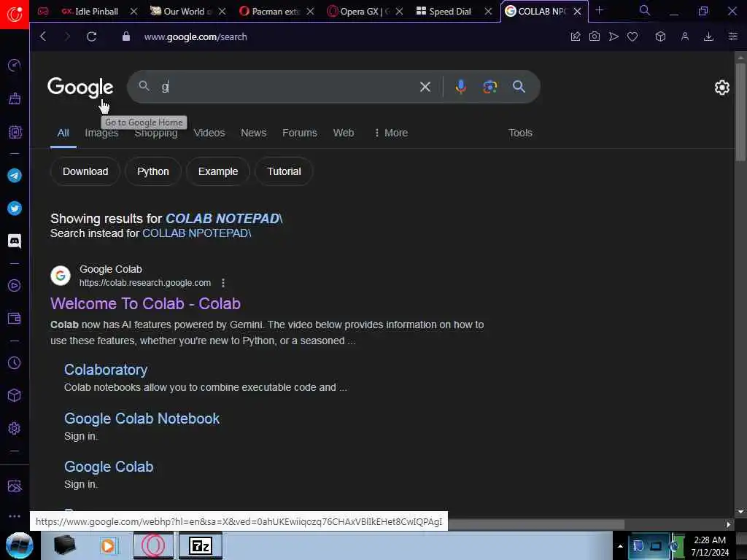Clear the search box with X

(x=425, y=87)
